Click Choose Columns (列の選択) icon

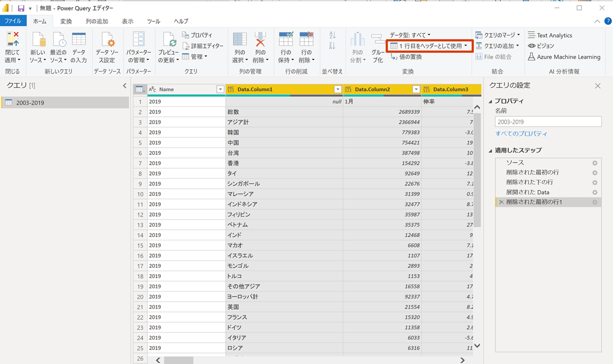point(240,39)
